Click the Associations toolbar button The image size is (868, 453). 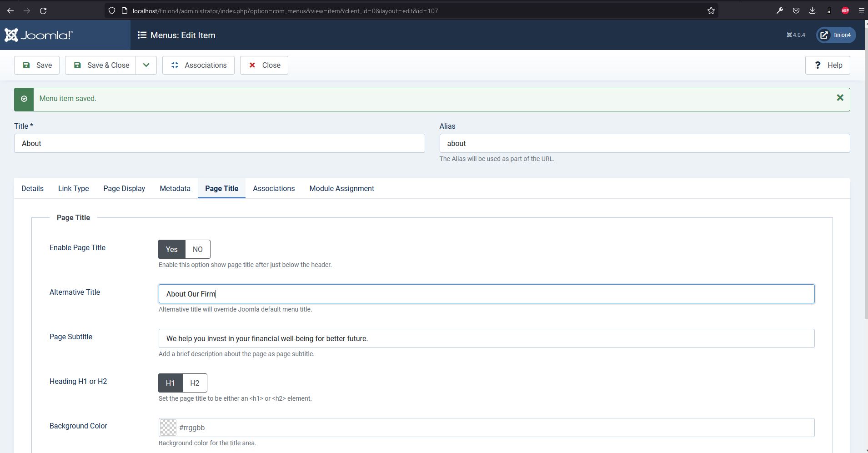[198, 65]
